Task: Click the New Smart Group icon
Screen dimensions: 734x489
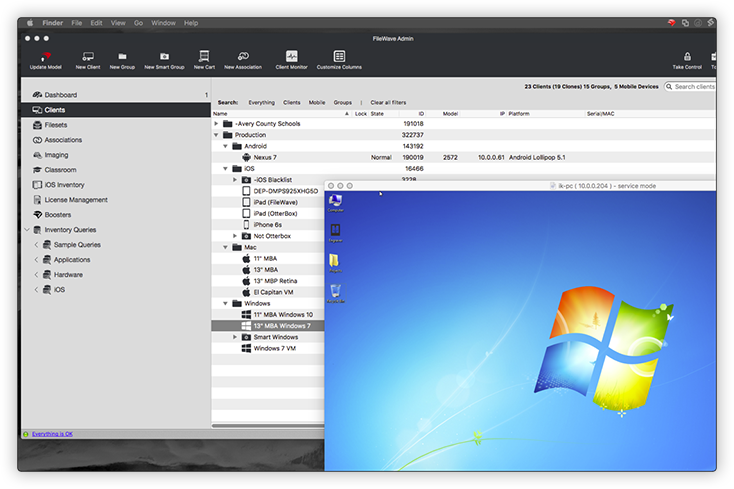Action: [x=164, y=57]
